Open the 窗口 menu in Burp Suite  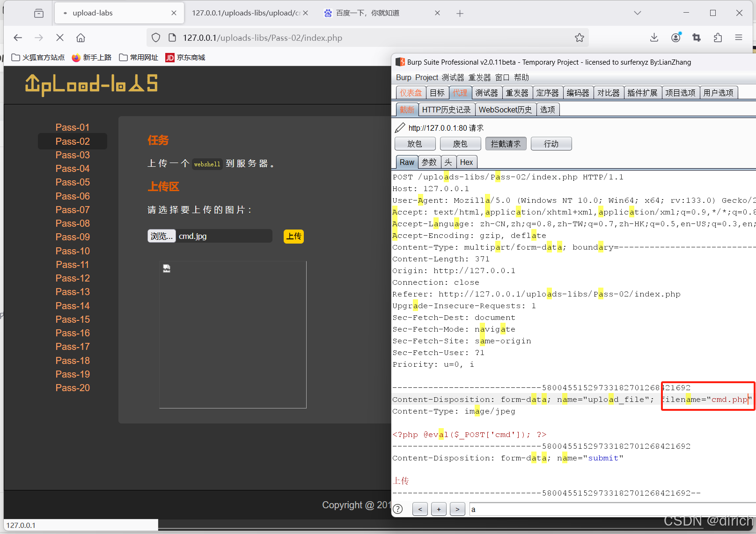(x=502, y=77)
